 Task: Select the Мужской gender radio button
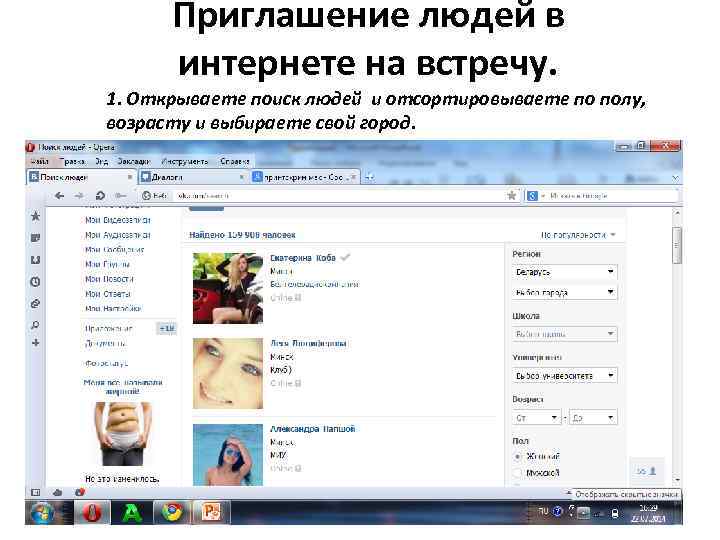click(x=518, y=472)
